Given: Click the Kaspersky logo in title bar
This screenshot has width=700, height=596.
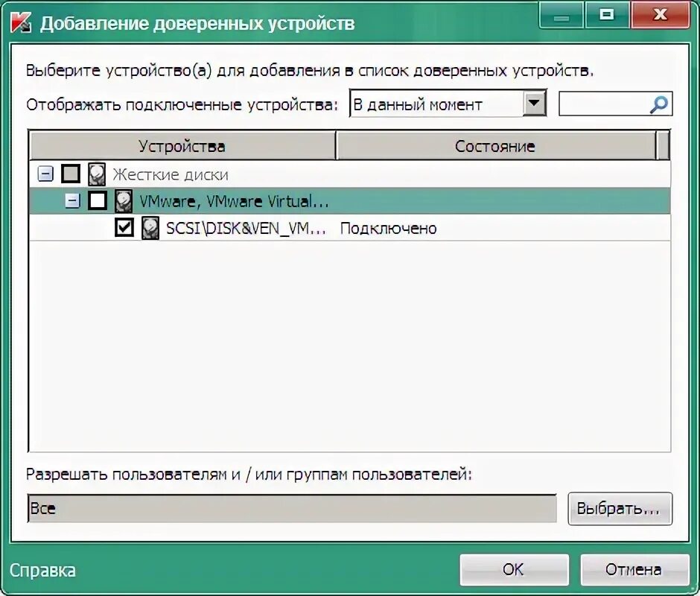Looking at the screenshot, I should (x=21, y=22).
